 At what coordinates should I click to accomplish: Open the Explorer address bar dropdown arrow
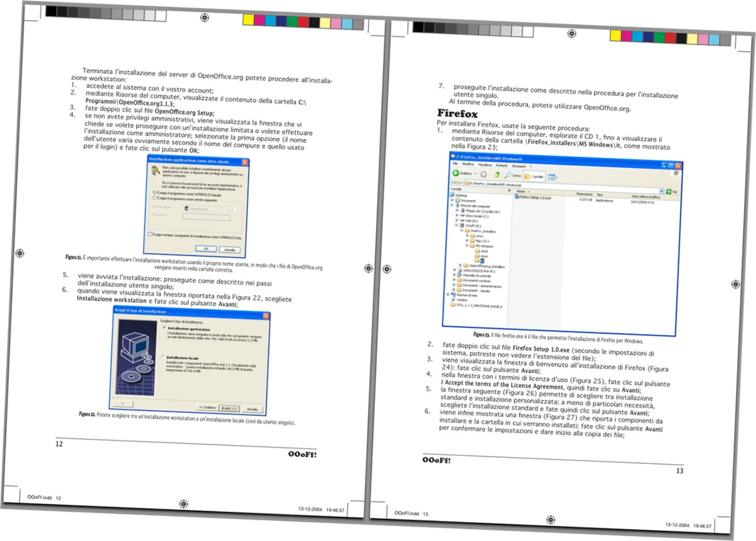(x=661, y=190)
